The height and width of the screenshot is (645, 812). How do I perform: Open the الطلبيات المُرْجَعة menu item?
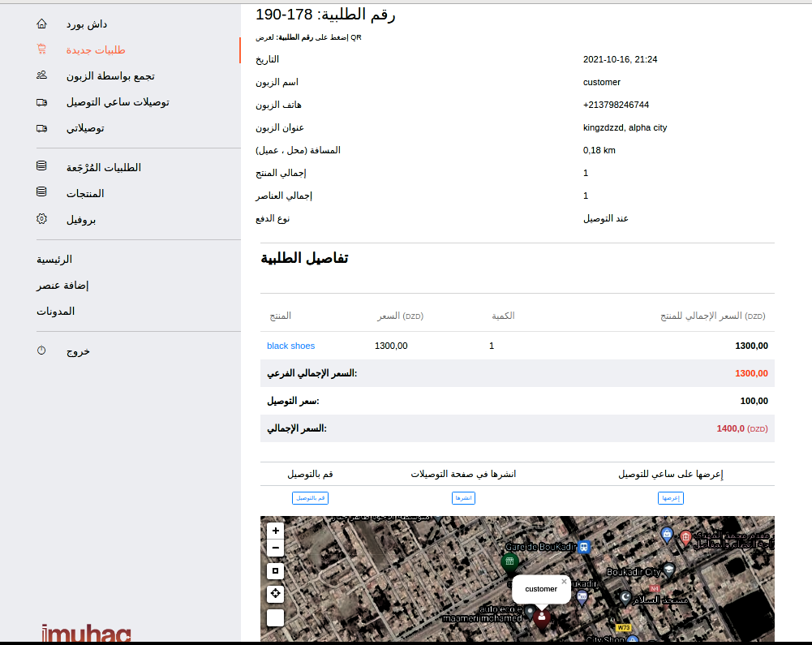point(103,167)
